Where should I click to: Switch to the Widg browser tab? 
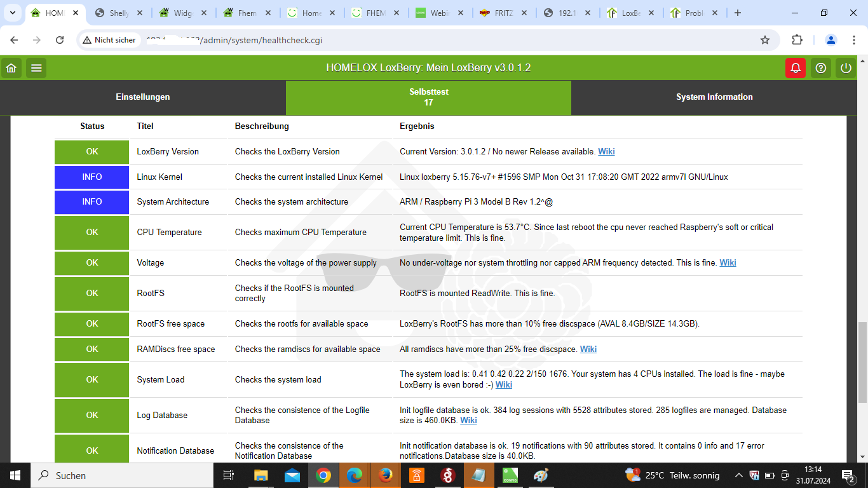pos(184,13)
